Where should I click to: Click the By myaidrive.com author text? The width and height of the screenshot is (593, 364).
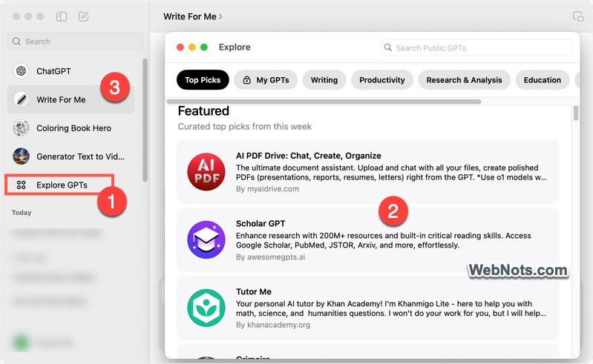click(267, 189)
